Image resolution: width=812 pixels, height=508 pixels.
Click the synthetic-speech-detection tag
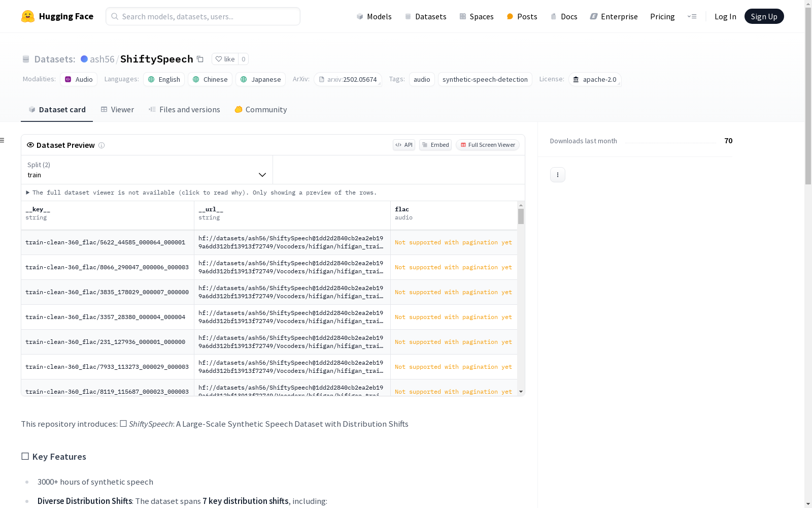(485, 79)
